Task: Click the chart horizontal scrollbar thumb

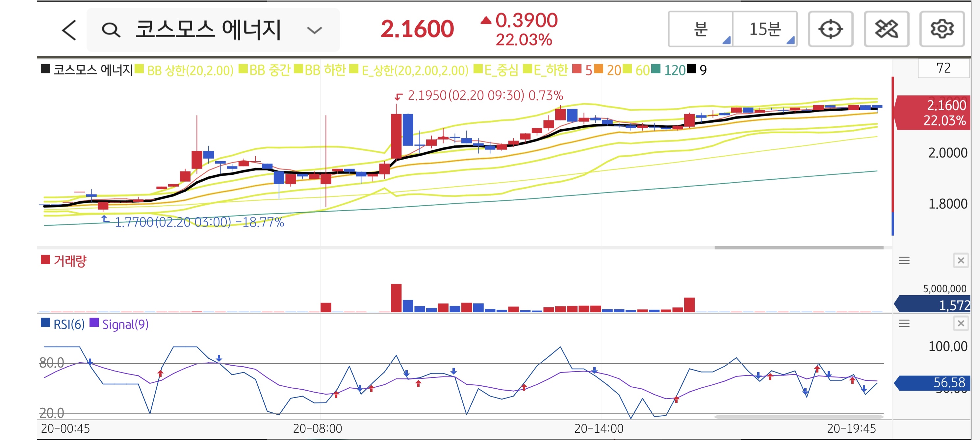Action: click(799, 247)
